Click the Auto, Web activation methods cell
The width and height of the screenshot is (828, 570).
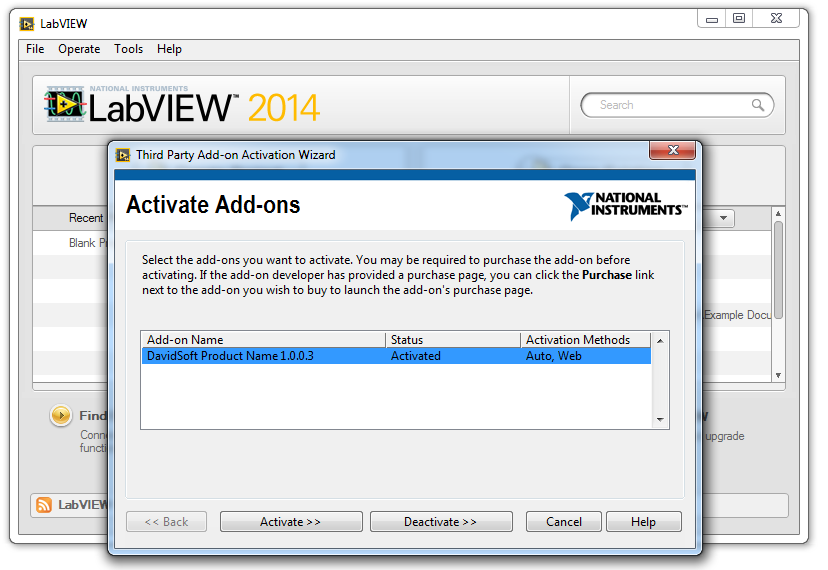(553, 356)
